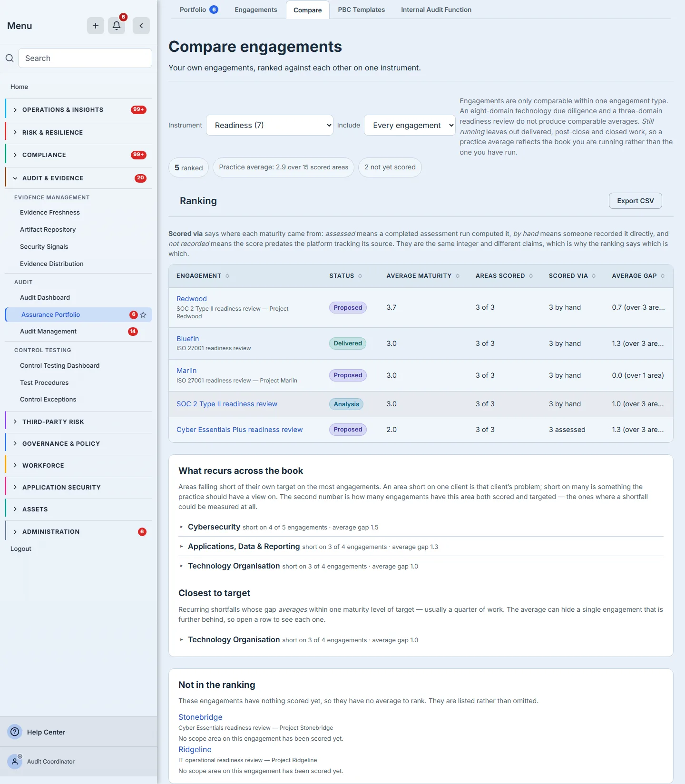Click the Audit Coordinator user avatar
The width and height of the screenshot is (685, 784).
coord(15,761)
